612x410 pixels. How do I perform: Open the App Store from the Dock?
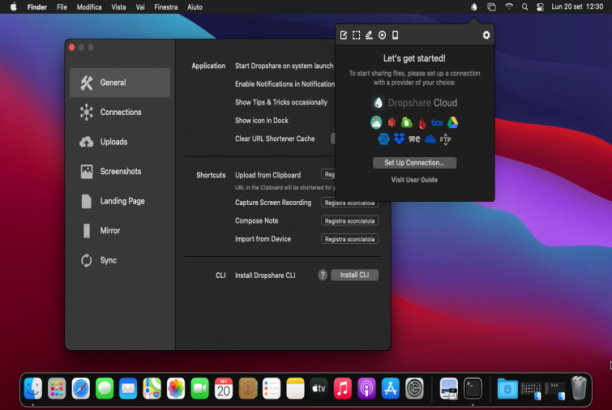pos(390,389)
